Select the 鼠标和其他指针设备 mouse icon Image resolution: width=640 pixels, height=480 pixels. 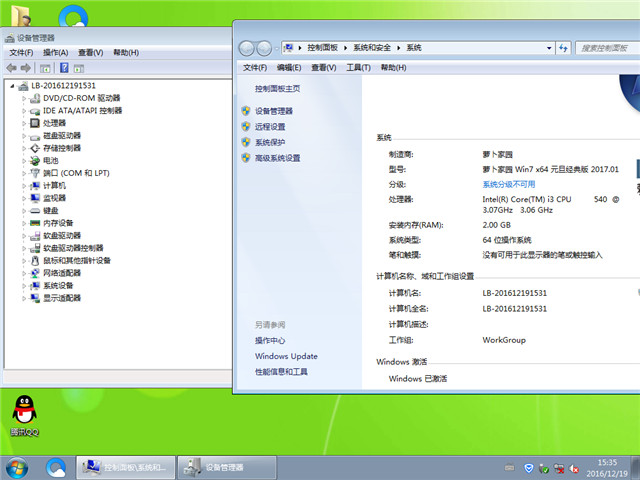point(35,260)
